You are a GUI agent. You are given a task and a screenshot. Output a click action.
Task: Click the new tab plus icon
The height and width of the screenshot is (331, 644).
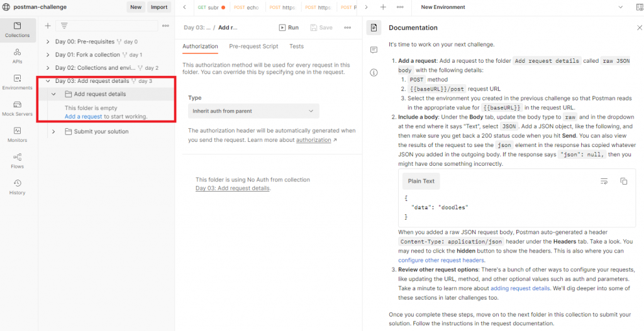(383, 7)
